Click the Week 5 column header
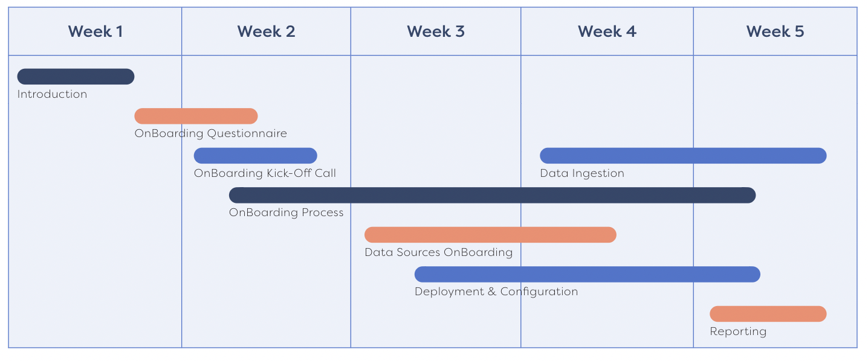868x361 pixels. (775, 31)
